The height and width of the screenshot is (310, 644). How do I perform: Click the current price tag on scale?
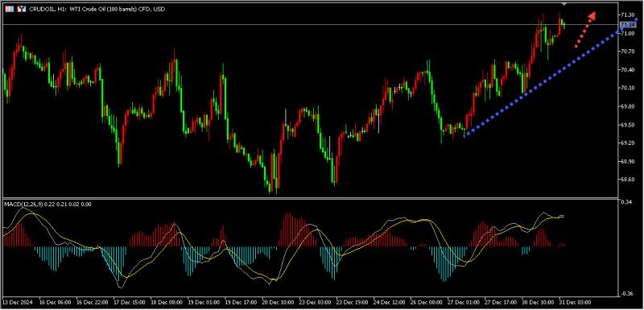click(628, 25)
